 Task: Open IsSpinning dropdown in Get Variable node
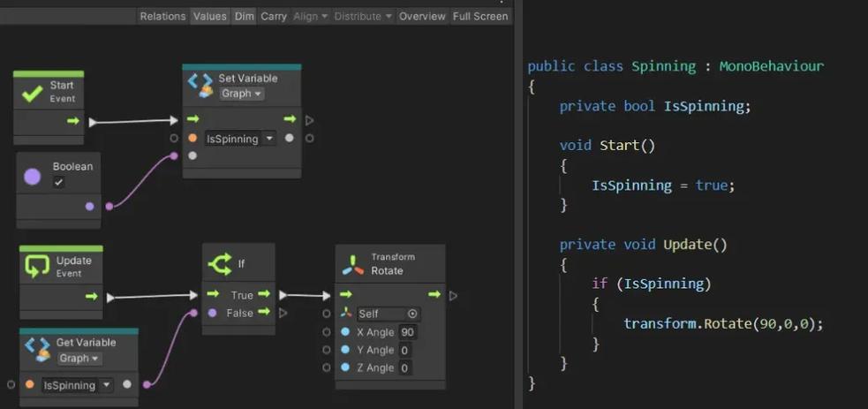78,385
